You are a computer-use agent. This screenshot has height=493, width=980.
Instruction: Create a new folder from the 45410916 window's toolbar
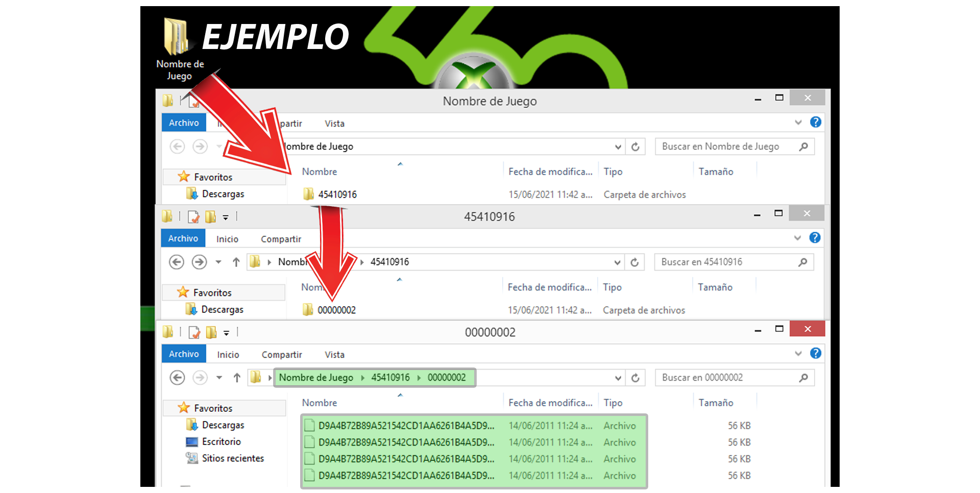tap(210, 217)
